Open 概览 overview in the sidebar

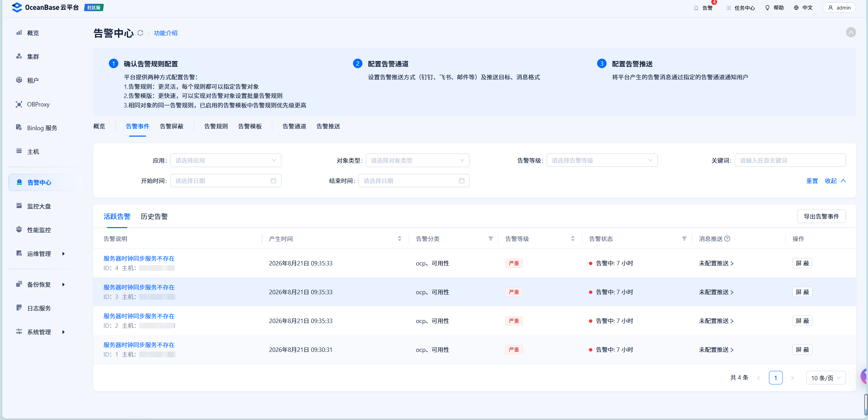33,33
